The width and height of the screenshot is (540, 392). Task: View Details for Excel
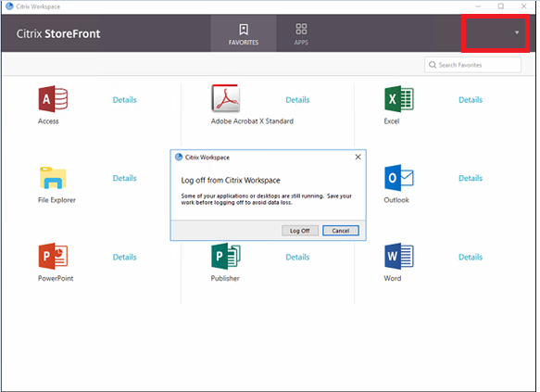tap(471, 100)
